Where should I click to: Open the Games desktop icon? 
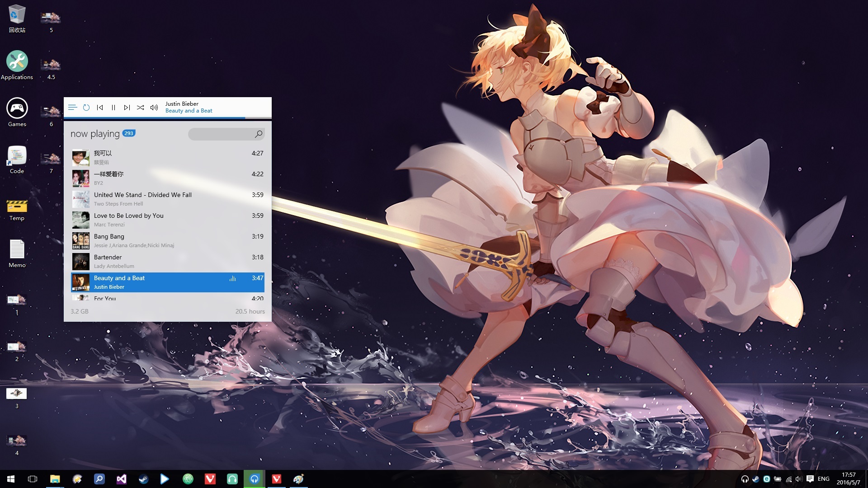click(x=17, y=108)
